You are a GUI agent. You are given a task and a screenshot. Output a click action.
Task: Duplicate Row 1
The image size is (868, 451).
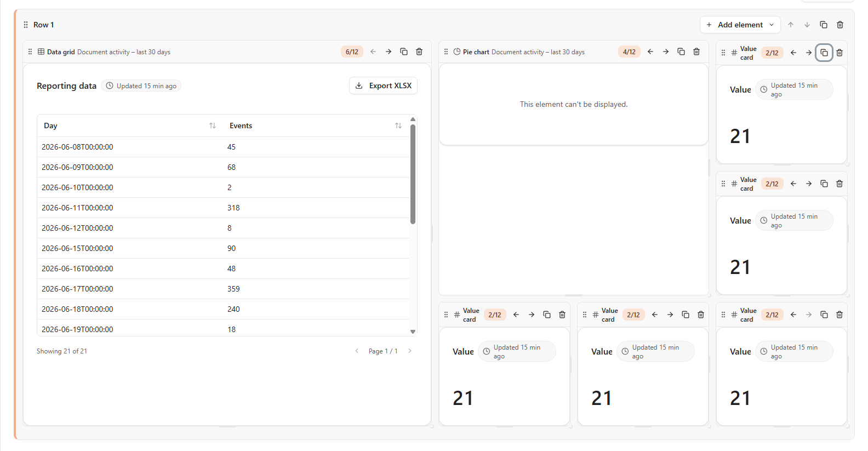point(824,25)
